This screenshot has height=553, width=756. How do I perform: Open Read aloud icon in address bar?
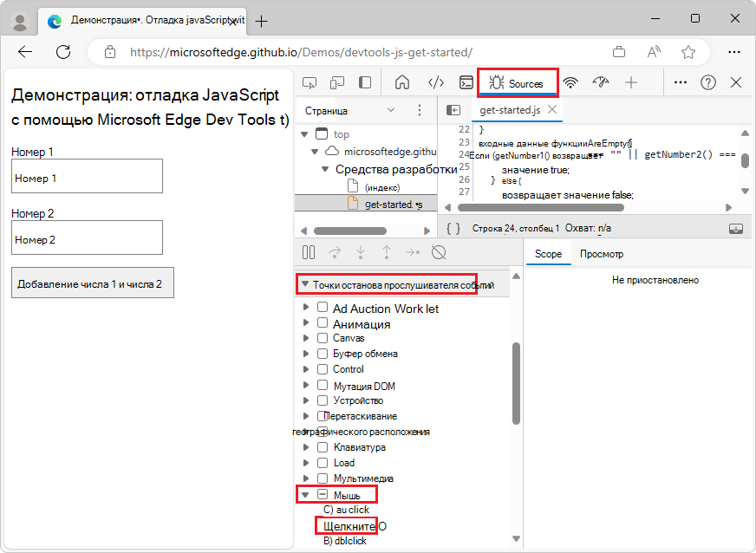654,52
